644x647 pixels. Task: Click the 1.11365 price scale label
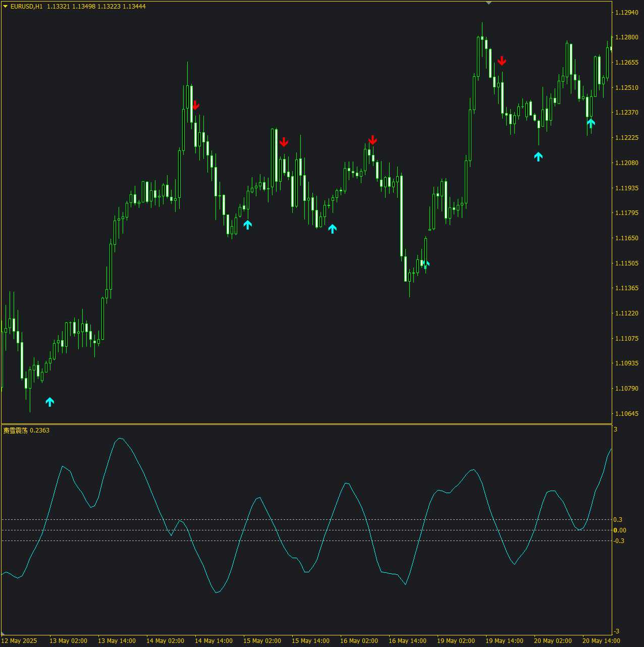(x=626, y=288)
